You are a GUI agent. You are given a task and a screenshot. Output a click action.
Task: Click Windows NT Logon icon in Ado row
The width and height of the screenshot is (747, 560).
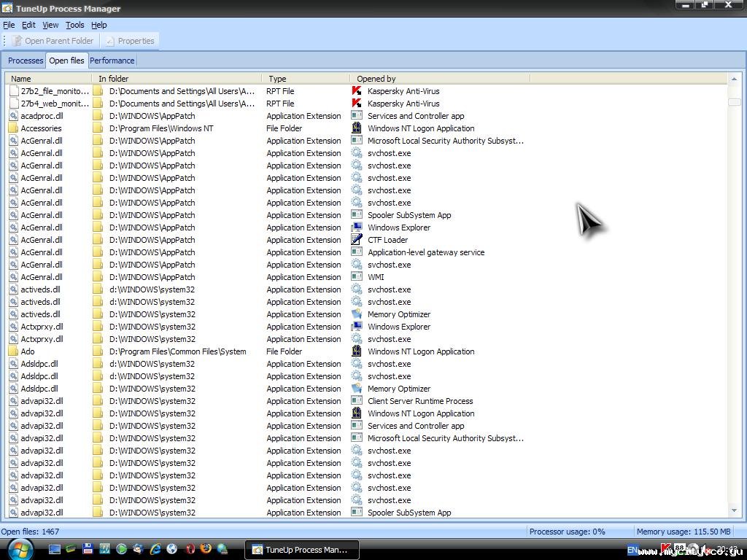356,351
